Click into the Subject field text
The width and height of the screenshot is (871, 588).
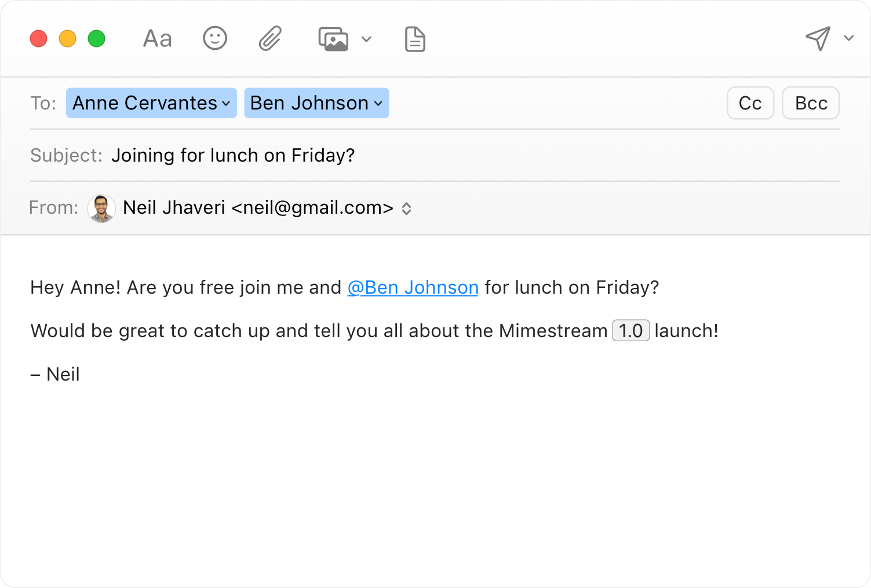pyautogui.click(x=233, y=155)
